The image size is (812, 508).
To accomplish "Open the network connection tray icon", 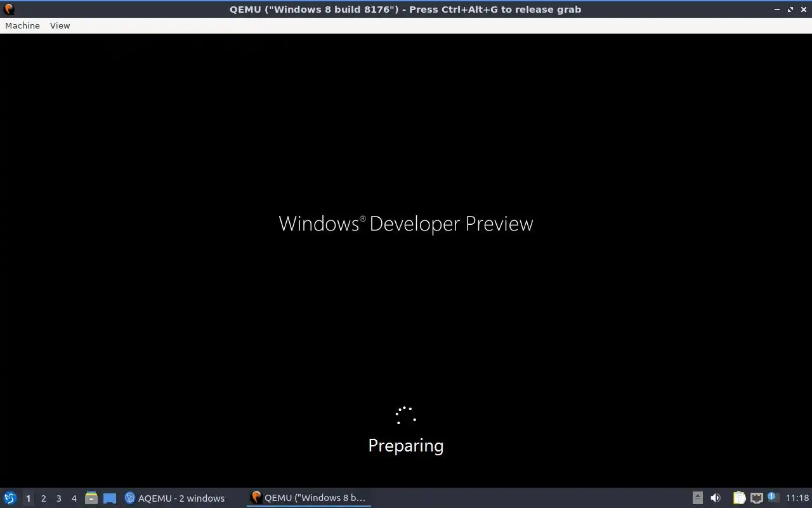I will point(756,498).
